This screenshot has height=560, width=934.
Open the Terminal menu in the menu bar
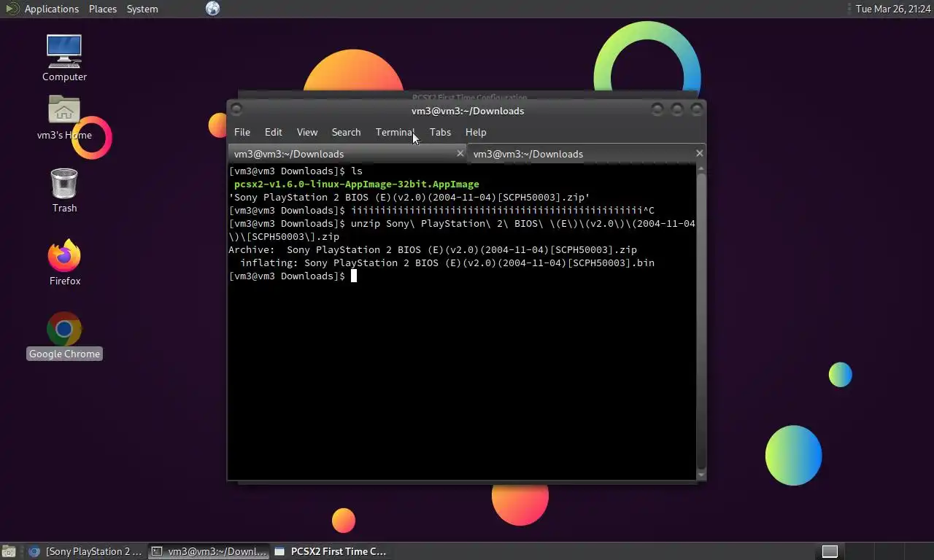click(395, 132)
